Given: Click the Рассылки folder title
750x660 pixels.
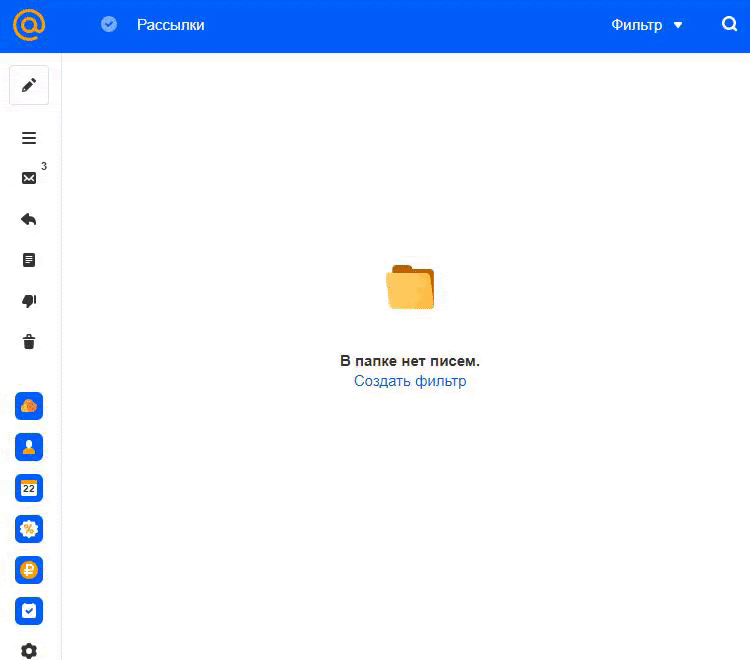Looking at the screenshot, I should 170,25.
